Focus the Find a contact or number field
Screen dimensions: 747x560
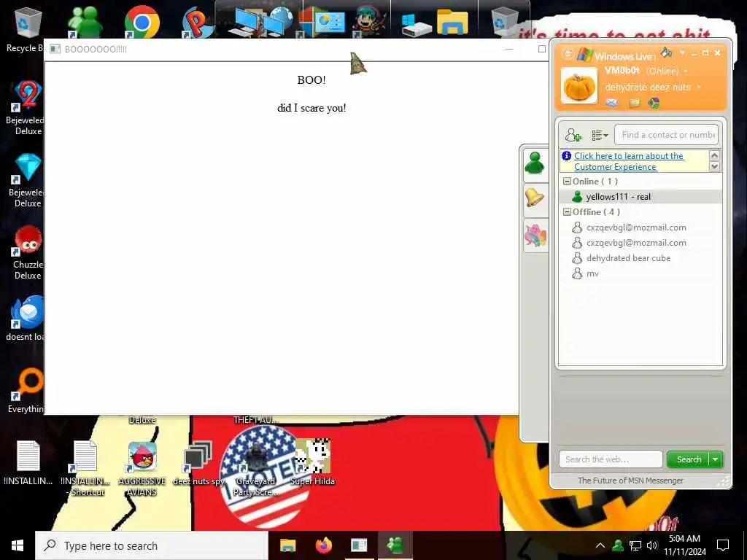tap(667, 135)
